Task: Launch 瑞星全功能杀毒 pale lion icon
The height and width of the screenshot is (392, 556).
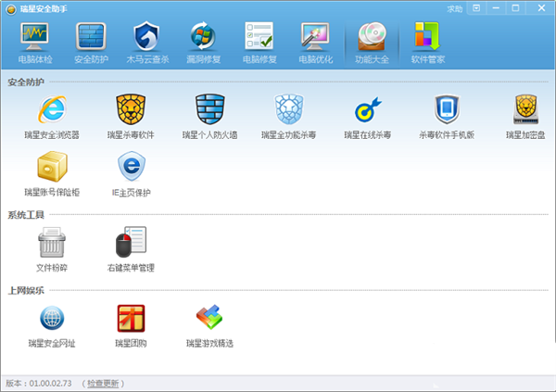Action: [289, 109]
